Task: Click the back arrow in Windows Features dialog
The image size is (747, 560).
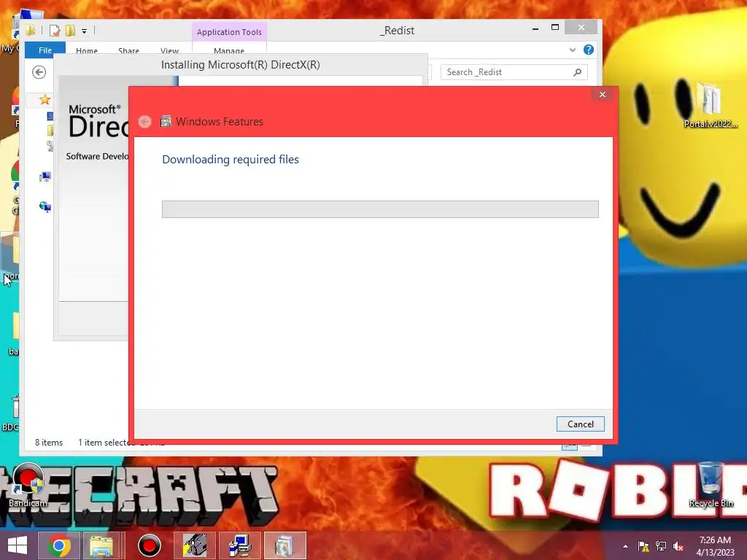Action: coord(145,122)
